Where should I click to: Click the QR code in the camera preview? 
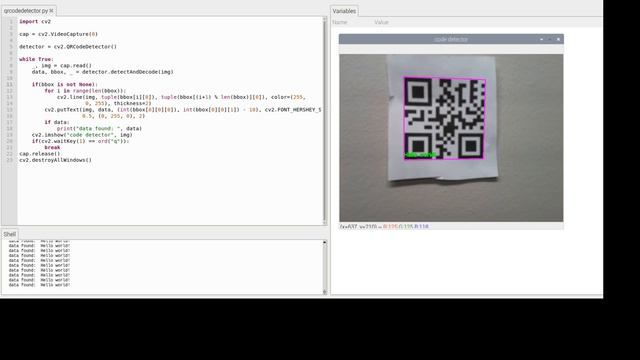click(444, 118)
